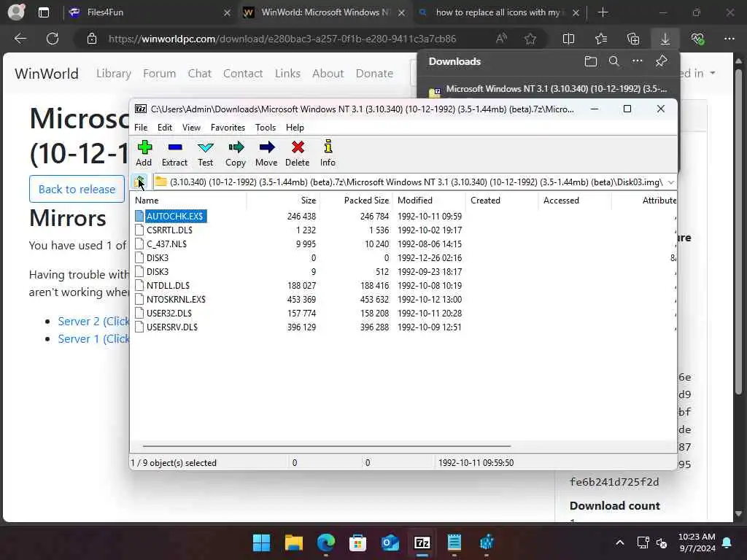747x560 pixels.
Task: Open File Explorer from taskbar
Action: (x=294, y=542)
